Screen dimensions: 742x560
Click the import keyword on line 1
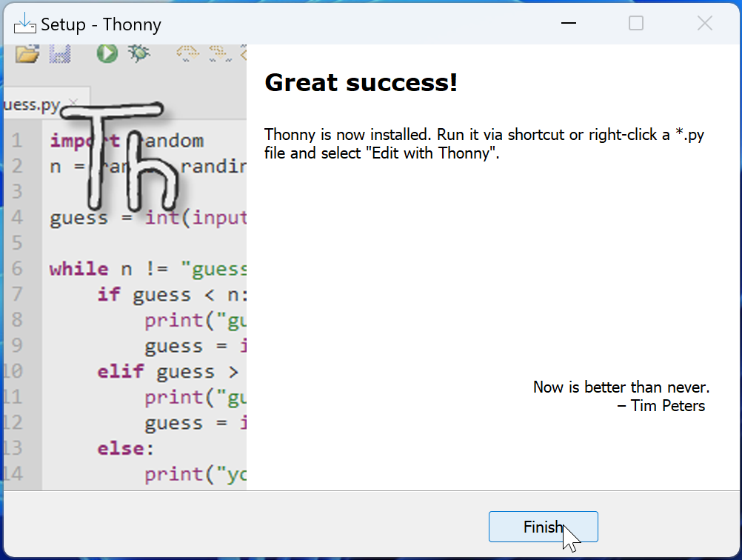click(x=85, y=141)
